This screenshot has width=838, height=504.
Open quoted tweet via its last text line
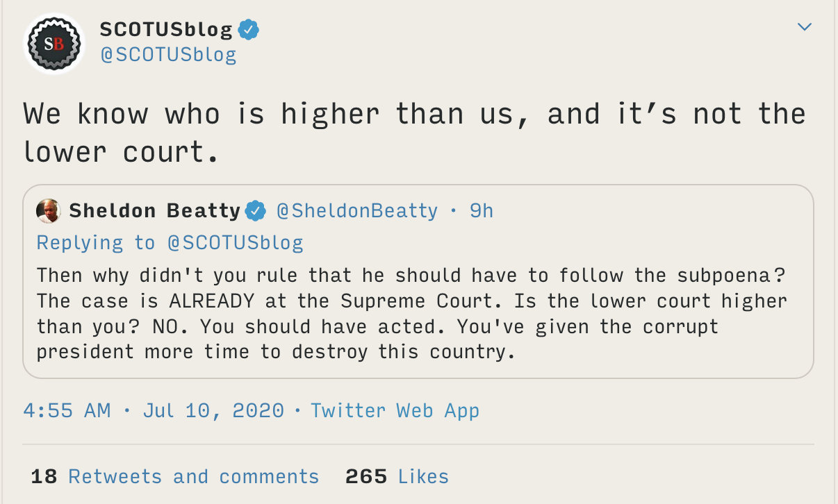pyautogui.click(x=275, y=352)
